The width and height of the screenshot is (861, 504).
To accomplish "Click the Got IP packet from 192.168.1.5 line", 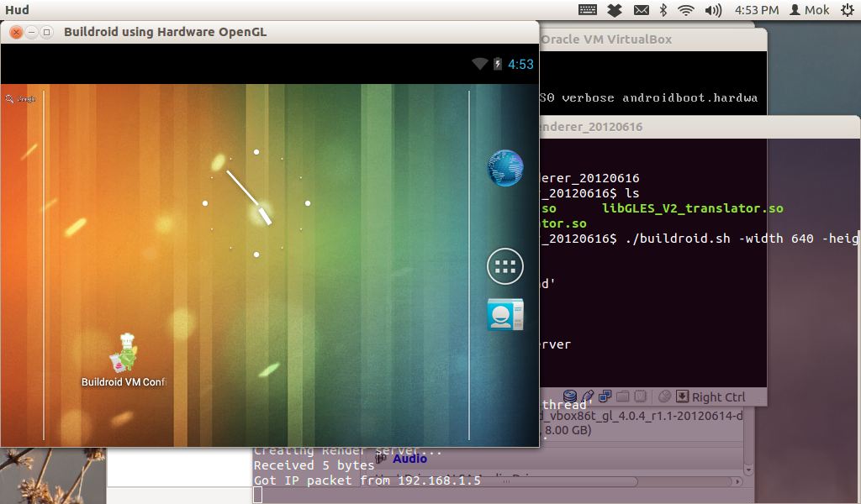I will tap(367, 480).
